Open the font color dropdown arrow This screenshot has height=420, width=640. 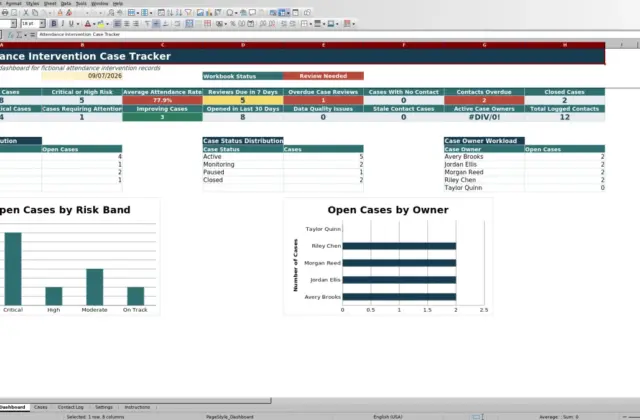(x=94, y=24)
